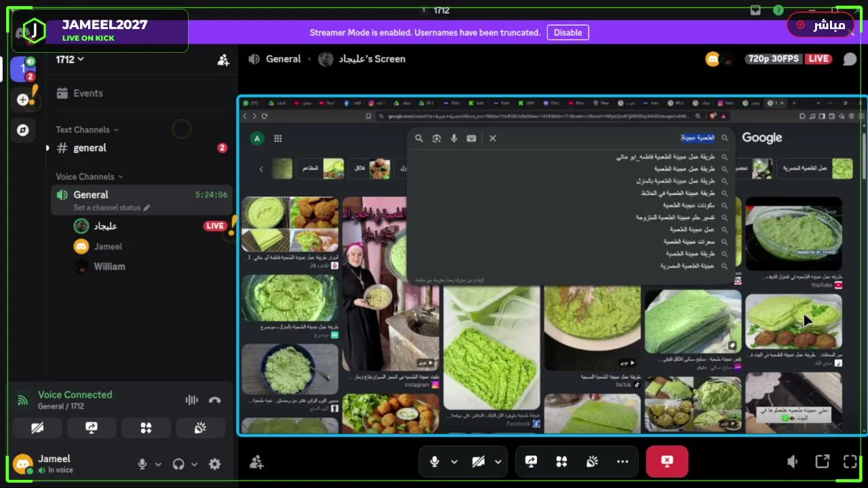Click Share Your Screen button in voice panel

pyautogui.click(x=92, y=428)
